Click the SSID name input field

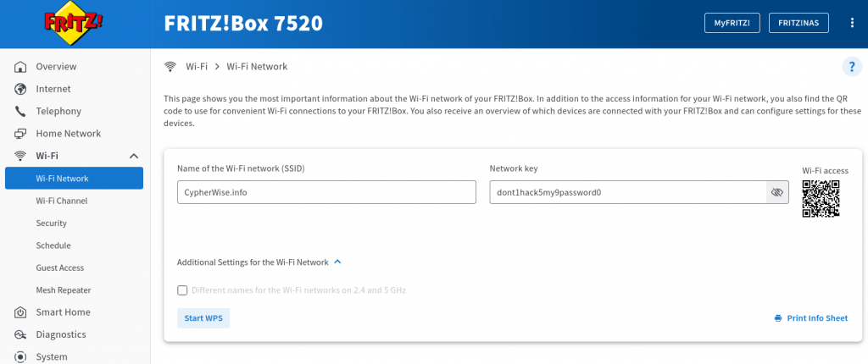pyautogui.click(x=326, y=192)
